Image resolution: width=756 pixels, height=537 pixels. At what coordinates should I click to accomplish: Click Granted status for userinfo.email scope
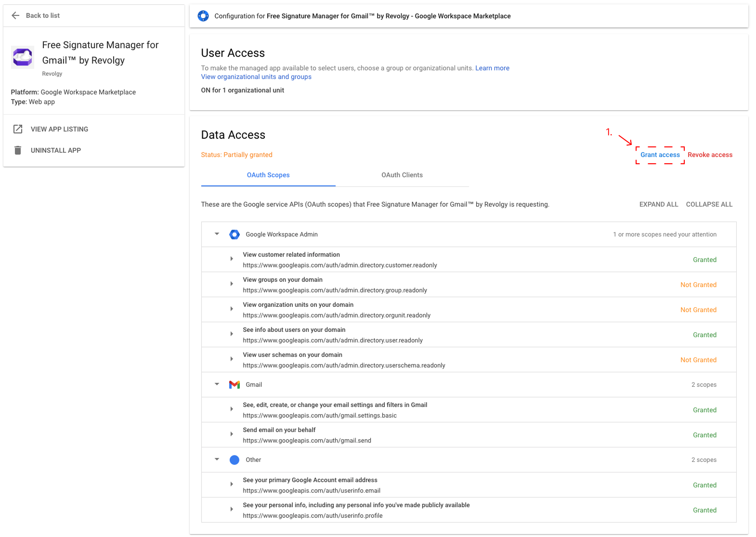click(x=704, y=485)
